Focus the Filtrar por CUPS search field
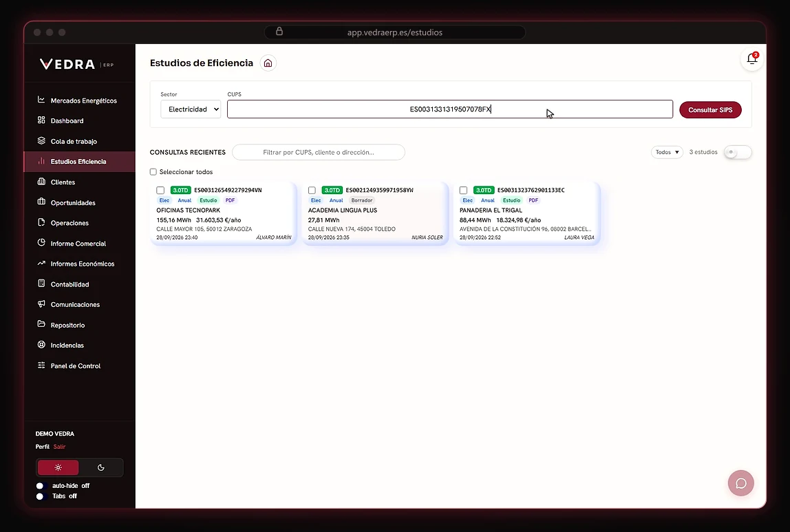 point(319,152)
